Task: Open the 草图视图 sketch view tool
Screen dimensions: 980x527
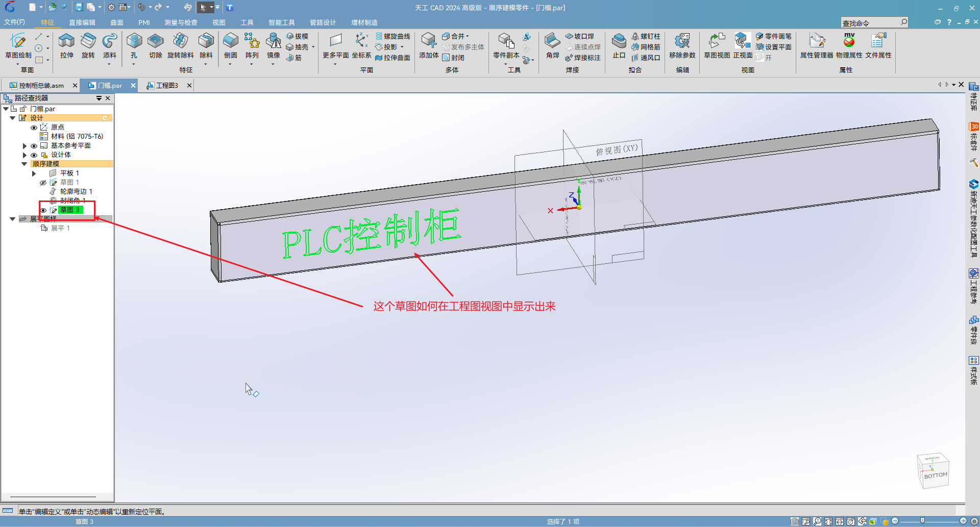Action: pyautogui.click(x=717, y=45)
